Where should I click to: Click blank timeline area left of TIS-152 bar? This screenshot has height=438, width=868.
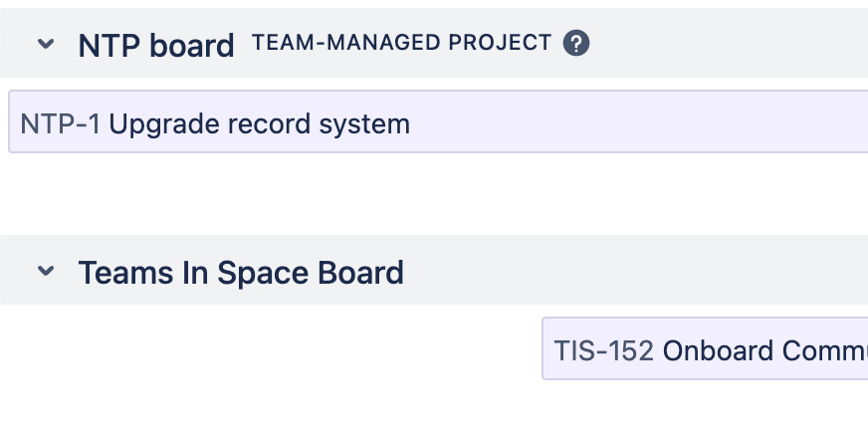pyautogui.click(x=269, y=349)
